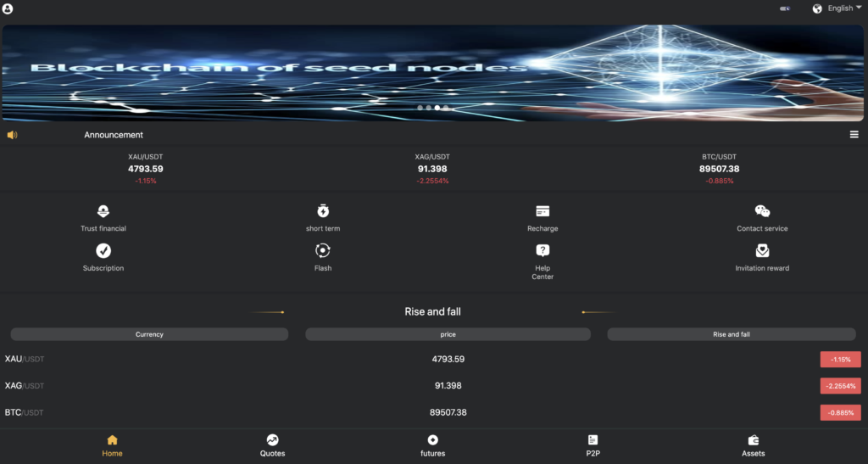Screen dimensions: 868x464
Task: Click the announcement speaker icon
Action: (12, 135)
